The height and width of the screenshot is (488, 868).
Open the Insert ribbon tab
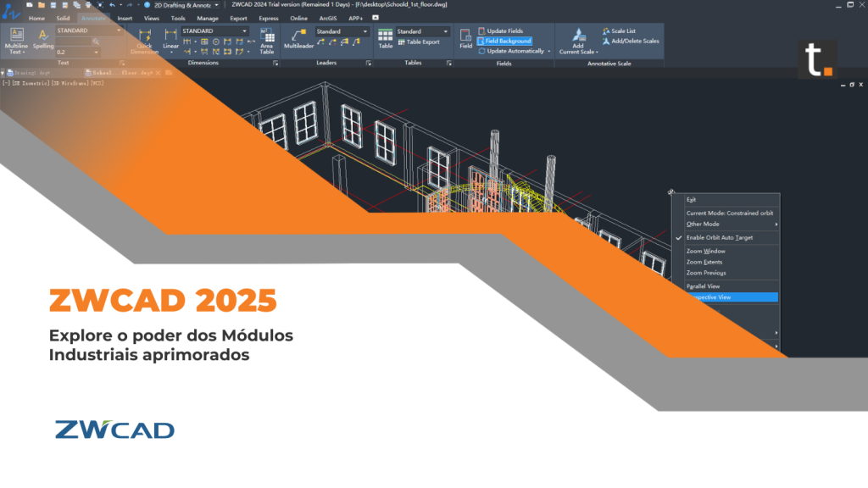(x=125, y=19)
